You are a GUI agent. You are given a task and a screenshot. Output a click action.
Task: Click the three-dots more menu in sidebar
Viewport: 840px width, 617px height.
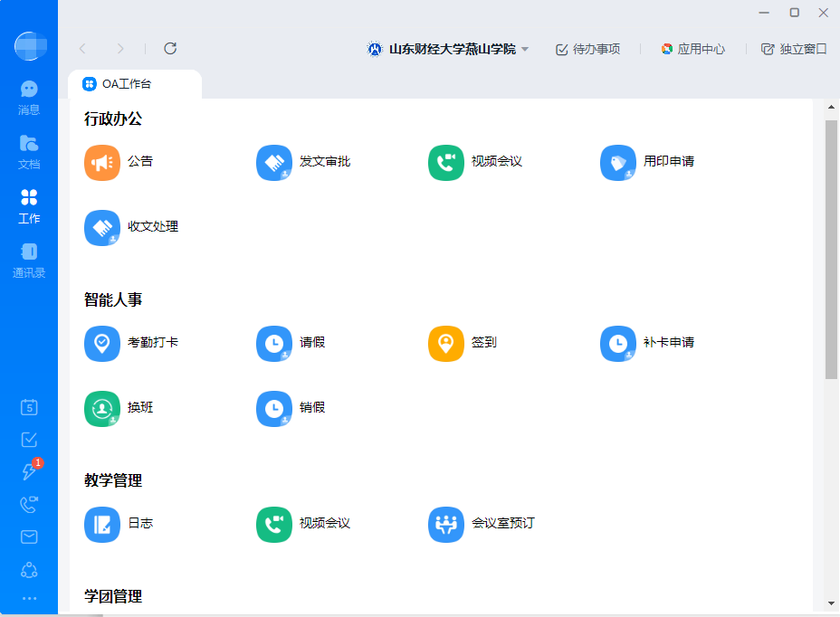(29, 598)
